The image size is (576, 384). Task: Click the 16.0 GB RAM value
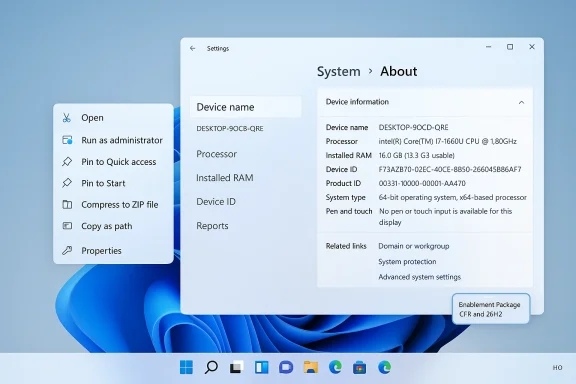pyautogui.click(x=417, y=155)
